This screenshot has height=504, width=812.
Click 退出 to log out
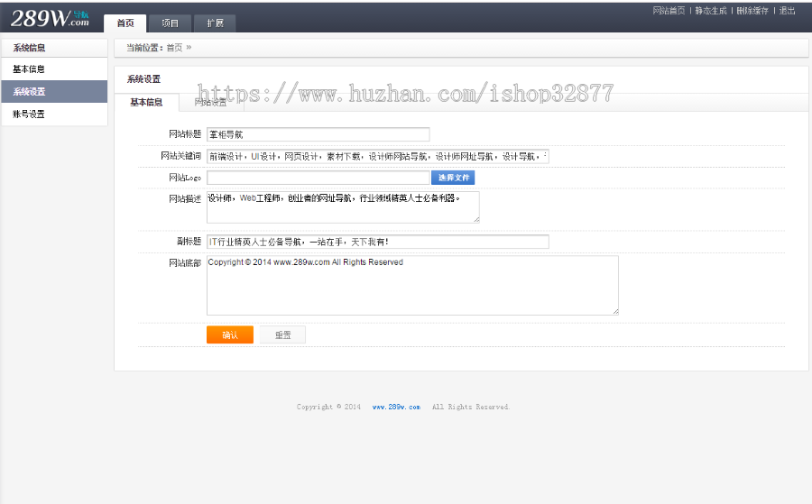click(787, 10)
